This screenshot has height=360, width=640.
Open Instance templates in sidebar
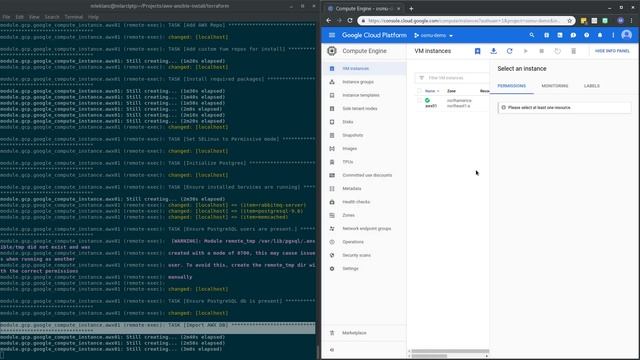(x=361, y=95)
